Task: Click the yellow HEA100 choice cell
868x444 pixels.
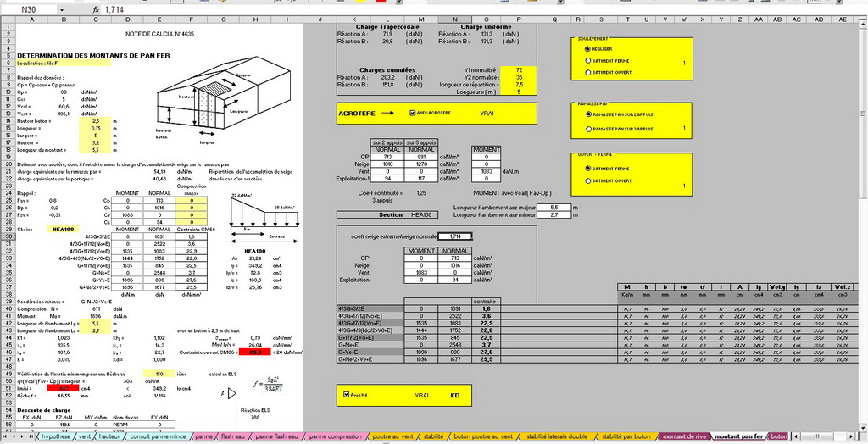Action: pos(63,229)
